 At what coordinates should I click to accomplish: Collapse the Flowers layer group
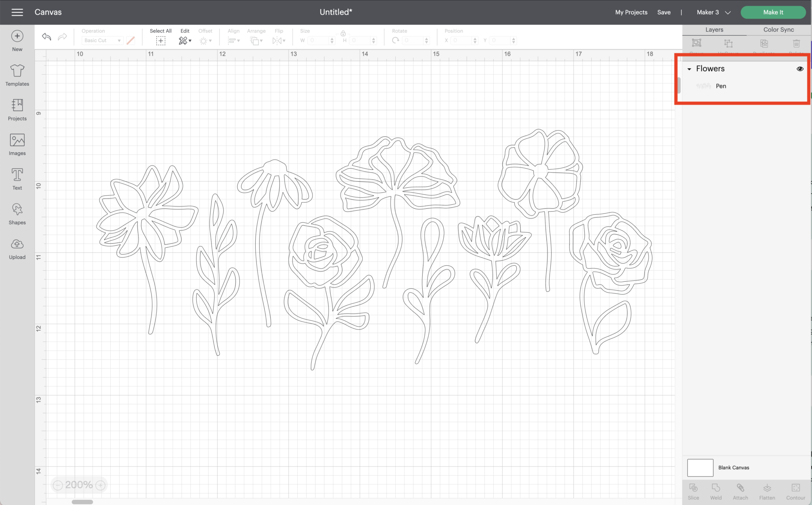(689, 69)
